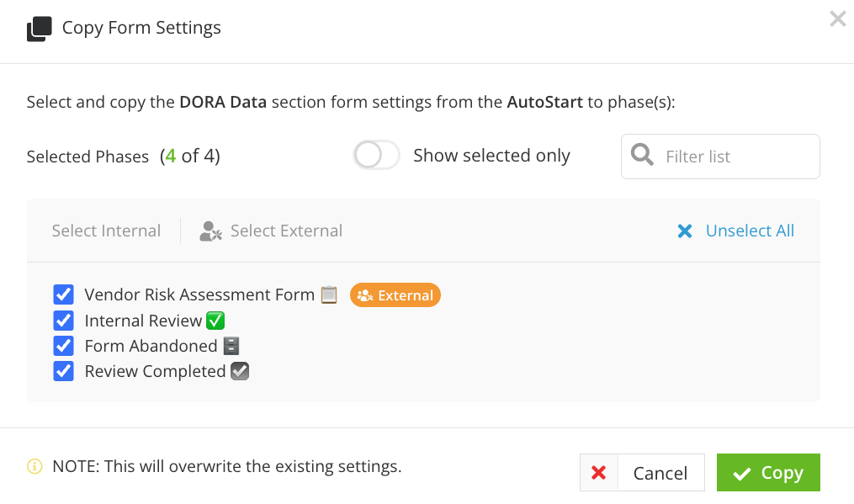Click the red X icon on Cancel button
Viewport: 854px width, 504px height.
tap(598, 472)
